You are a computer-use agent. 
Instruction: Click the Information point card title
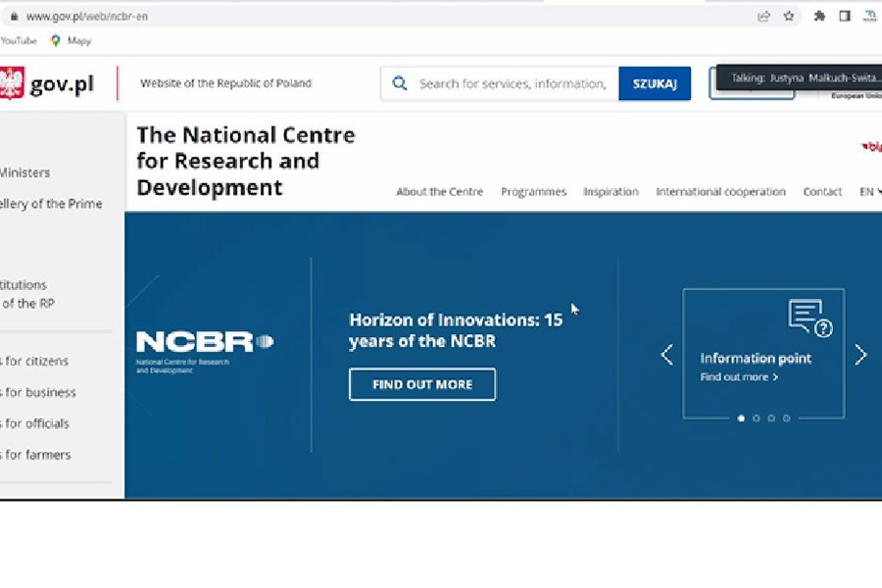pyautogui.click(x=756, y=359)
